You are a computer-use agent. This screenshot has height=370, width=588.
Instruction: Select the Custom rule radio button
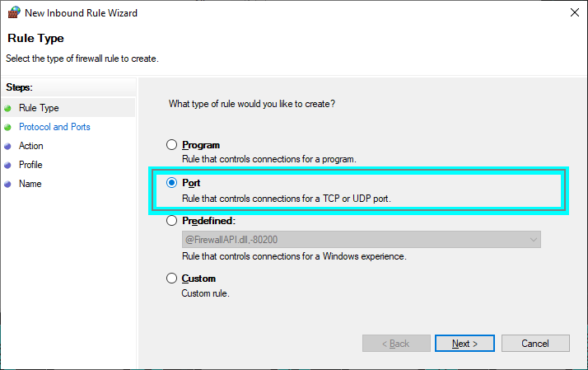172,279
